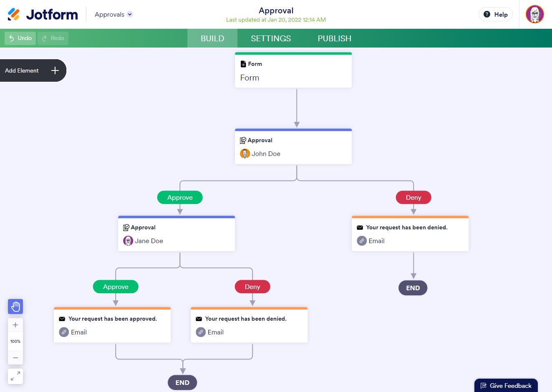Click the Undo button

[20, 38]
